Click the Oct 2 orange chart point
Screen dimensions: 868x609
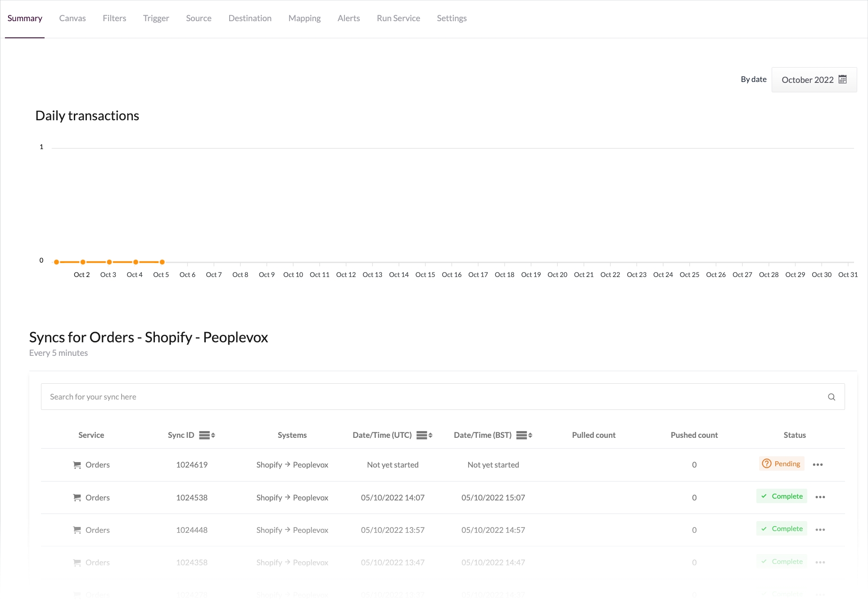coord(83,262)
